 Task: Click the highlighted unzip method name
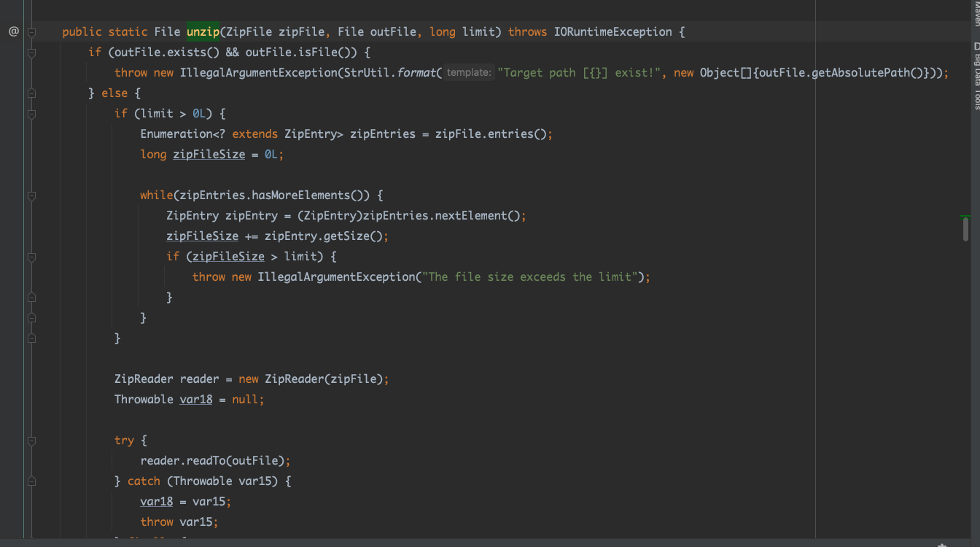coord(203,31)
